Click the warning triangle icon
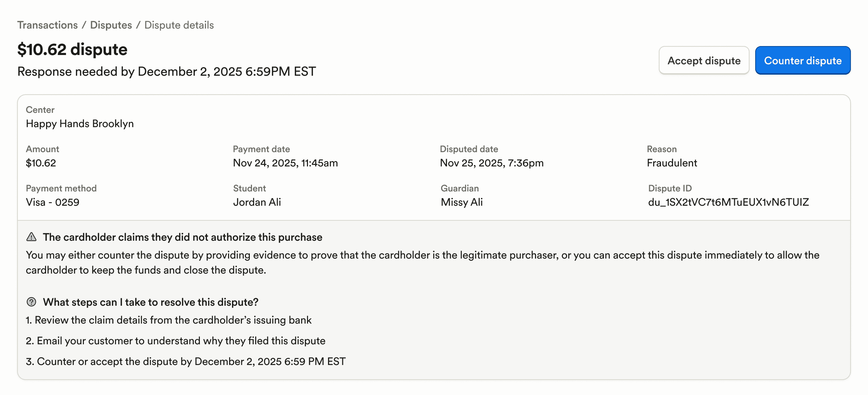Viewport: 868px width, 395px height. point(31,237)
